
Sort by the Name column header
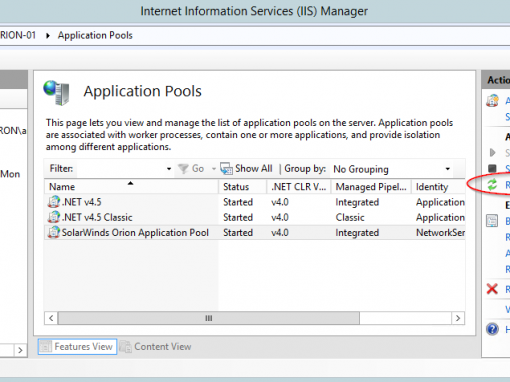(131, 187)
